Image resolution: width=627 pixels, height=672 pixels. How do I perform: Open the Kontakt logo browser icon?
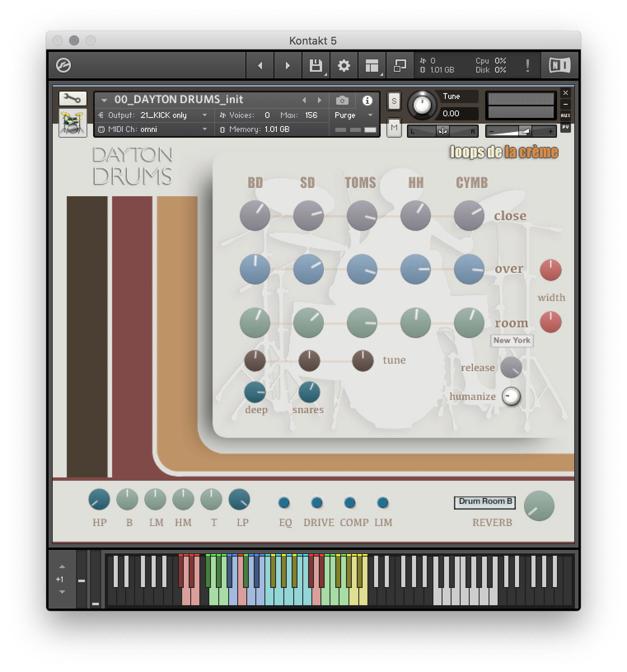(x=63, y=65)
